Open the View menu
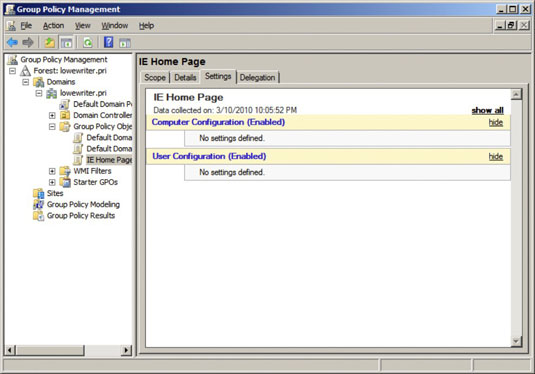The height and width of the screenshot is (374, 535). coord(83,26)
